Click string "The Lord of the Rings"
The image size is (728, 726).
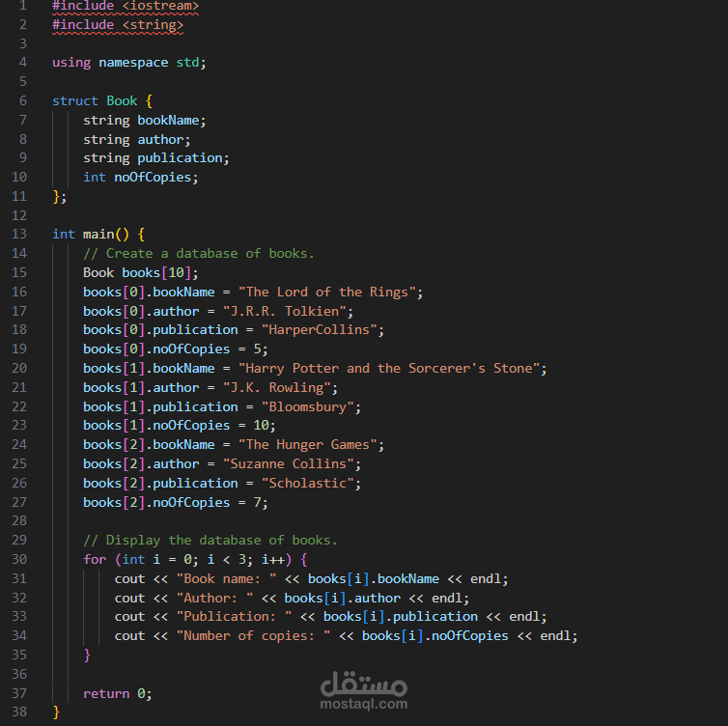point(326,292)
